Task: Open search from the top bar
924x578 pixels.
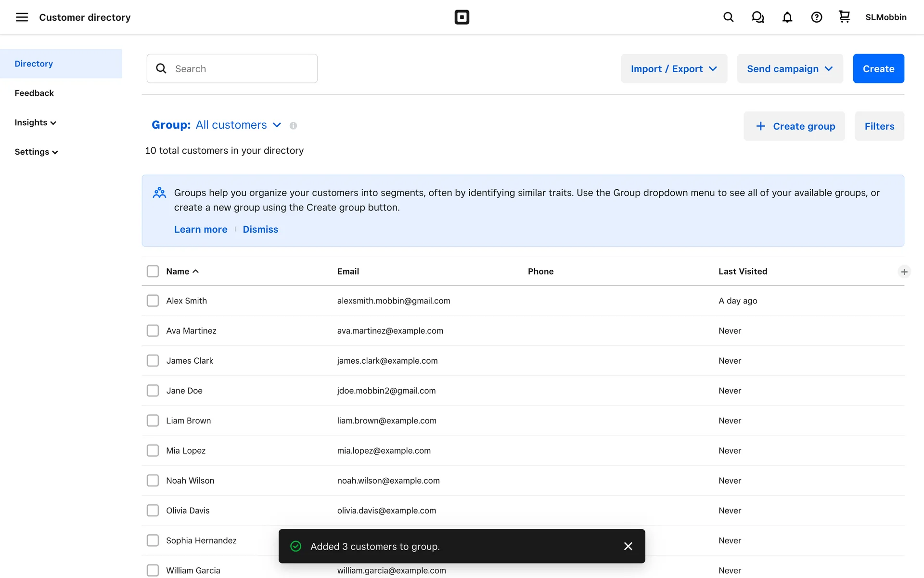Action: pos(728,17)
